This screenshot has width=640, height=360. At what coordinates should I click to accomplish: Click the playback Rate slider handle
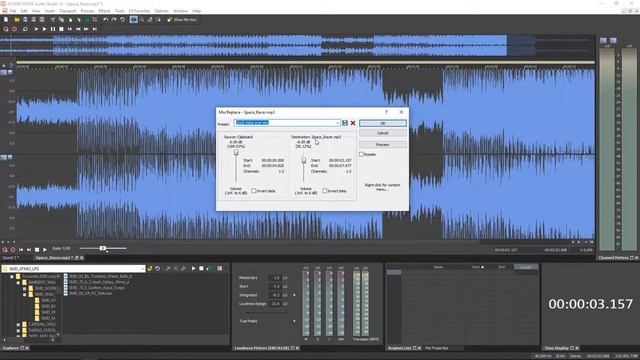103,248
